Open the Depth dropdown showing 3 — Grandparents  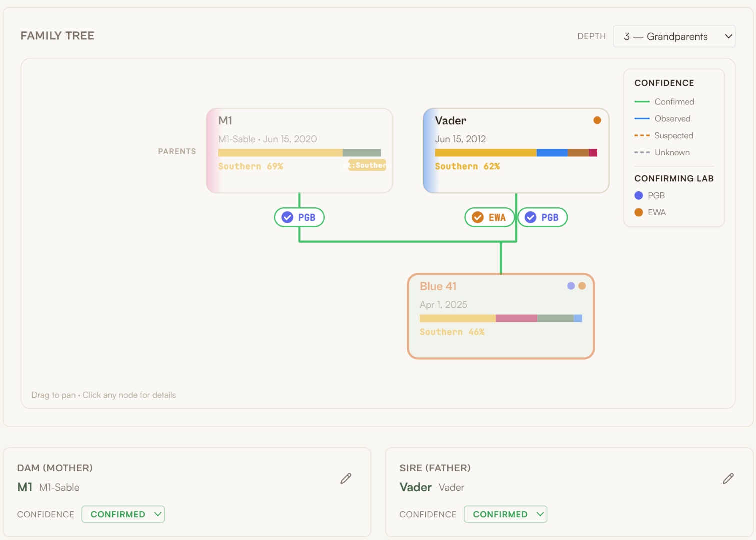click(674, 36)
